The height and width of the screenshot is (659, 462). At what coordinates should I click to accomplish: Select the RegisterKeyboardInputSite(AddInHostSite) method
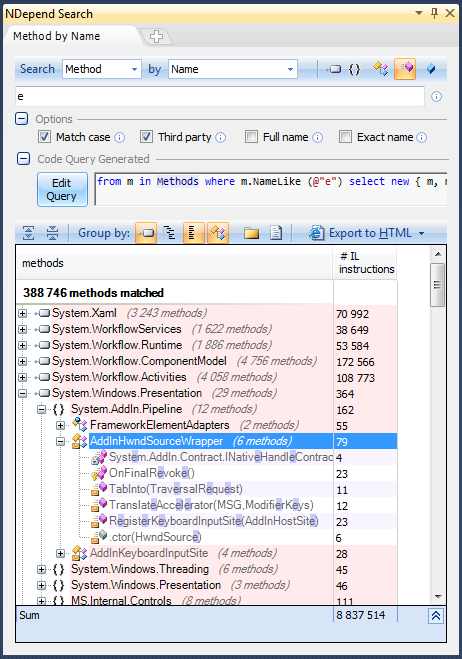point(214,521)
